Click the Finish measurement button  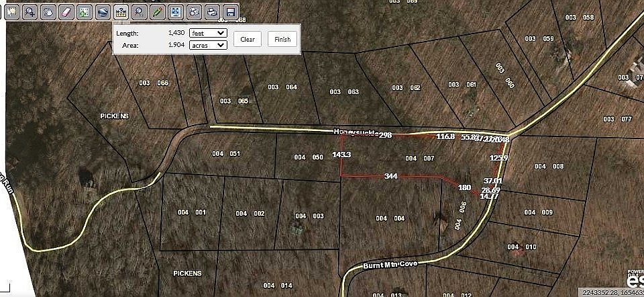coord(282,39)
